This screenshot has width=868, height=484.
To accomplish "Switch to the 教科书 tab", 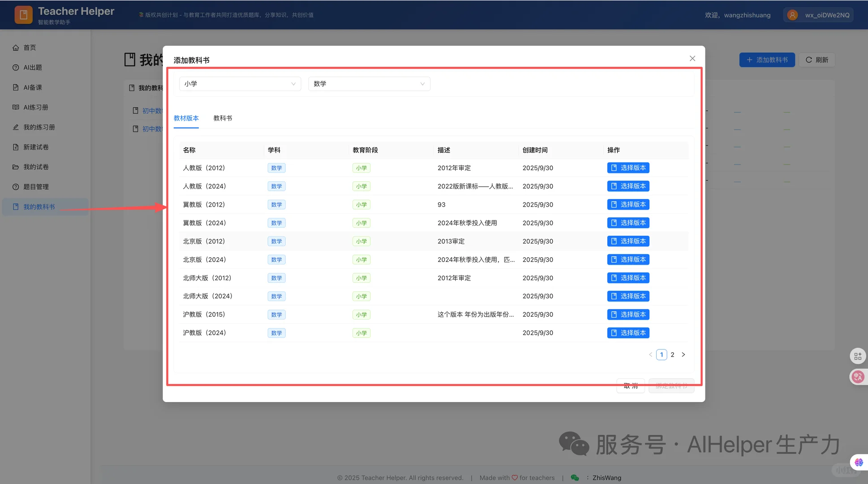I will (x=223, y=118).
